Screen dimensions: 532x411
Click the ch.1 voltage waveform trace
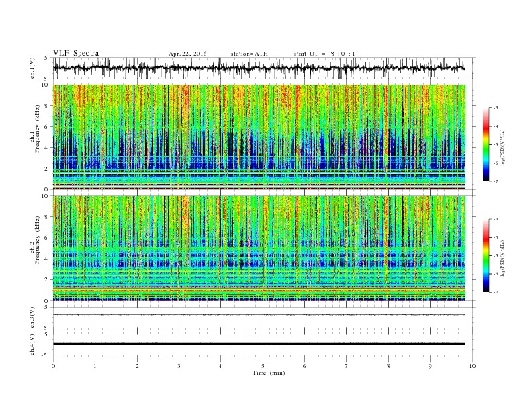259,68
